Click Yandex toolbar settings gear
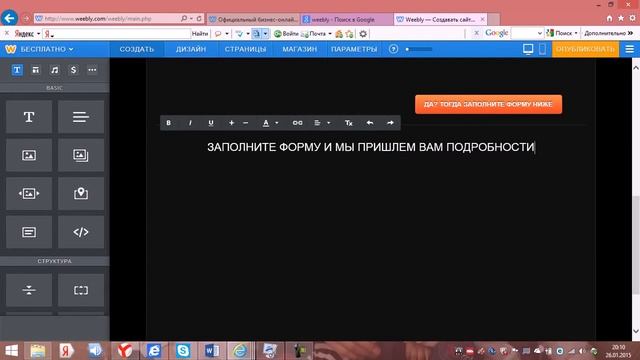This screenshot has height=360, width=640. coord(363,33)
